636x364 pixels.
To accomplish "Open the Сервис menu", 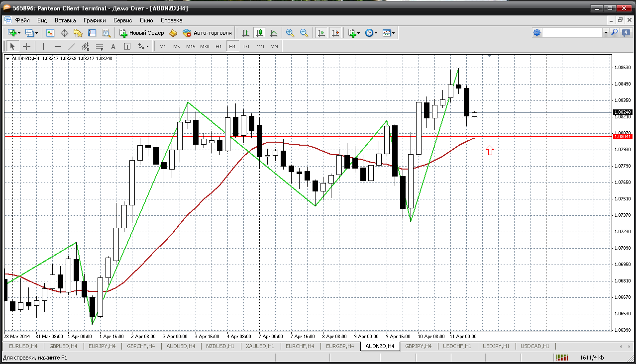I will click(122, 20).
